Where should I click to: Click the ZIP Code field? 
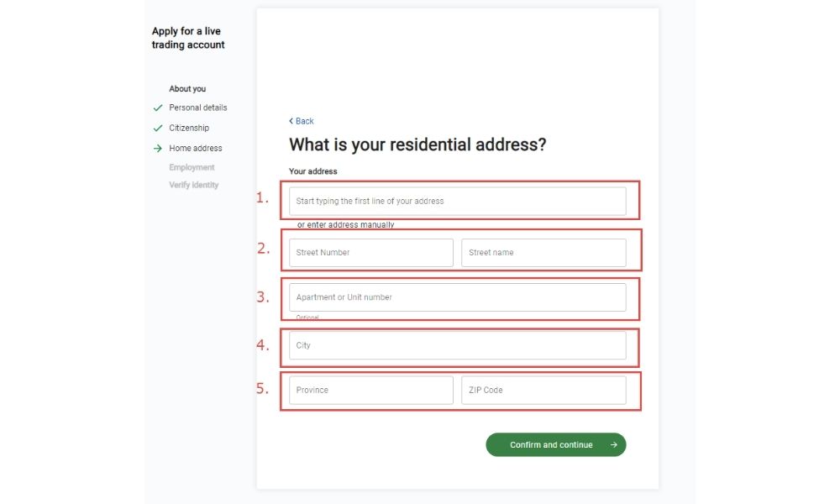[543, 390]
